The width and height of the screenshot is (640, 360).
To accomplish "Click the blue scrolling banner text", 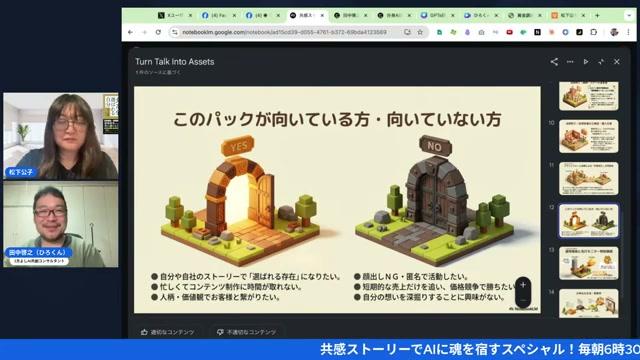I will [480, 349].
